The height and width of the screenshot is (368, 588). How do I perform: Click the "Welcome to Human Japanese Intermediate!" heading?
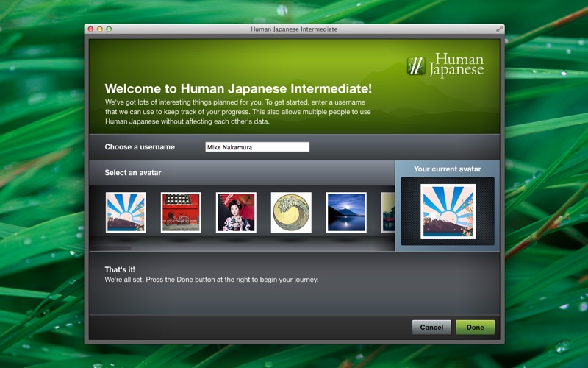point(238,88)
